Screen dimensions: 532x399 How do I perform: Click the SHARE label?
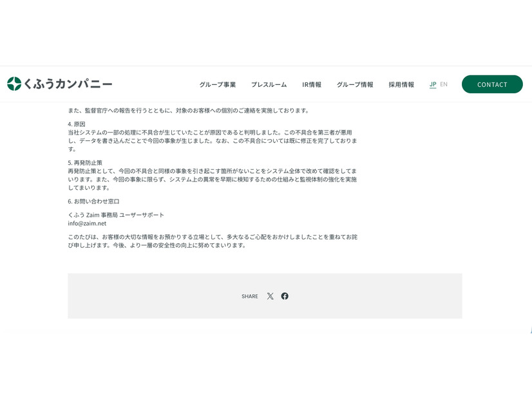pos(250,296)
